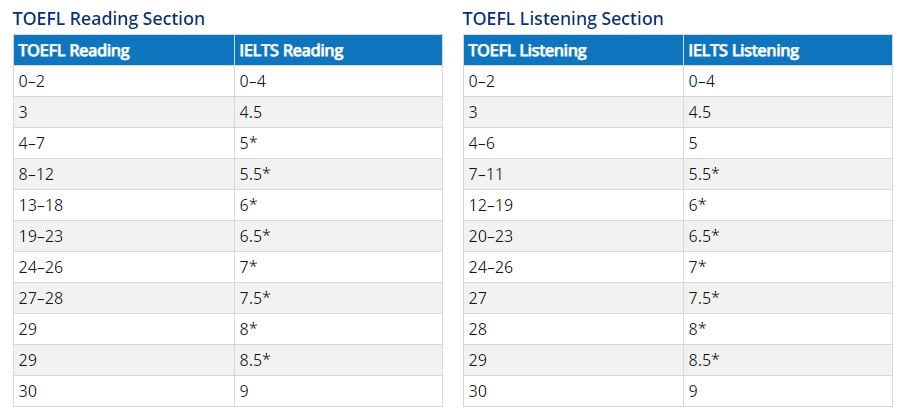Click the 20–23 TOEFL Listening cell
Screen dimensions: 906x417
coord(573,236)
